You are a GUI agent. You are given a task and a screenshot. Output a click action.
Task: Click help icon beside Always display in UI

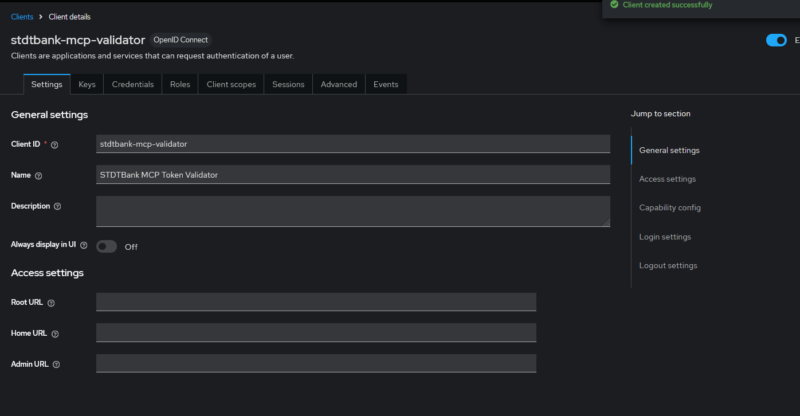(84, 246)
